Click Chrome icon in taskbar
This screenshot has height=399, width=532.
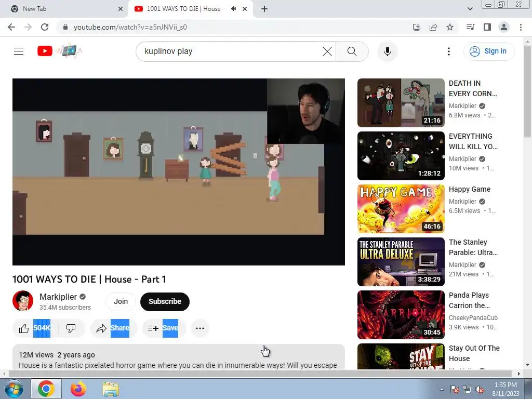point(46,389)
